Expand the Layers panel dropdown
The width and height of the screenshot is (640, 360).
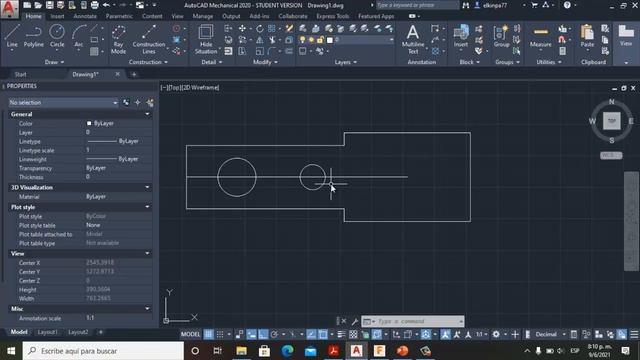click(x=345, y=62)
